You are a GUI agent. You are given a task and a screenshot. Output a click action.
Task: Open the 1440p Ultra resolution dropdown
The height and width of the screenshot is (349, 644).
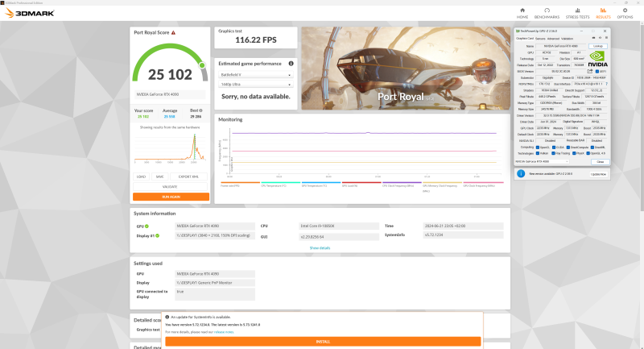pos(255,85)
